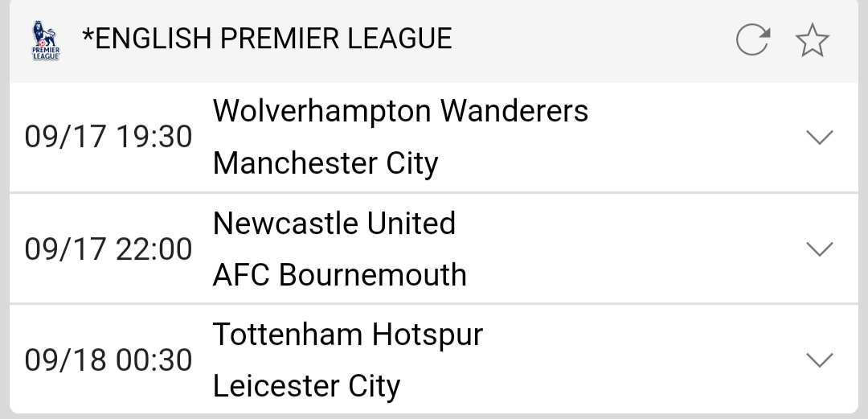The image size is (868, 419).
Task: Expand the Wolverhampton vs Manchester City match
Action: [x=819, y=138]
